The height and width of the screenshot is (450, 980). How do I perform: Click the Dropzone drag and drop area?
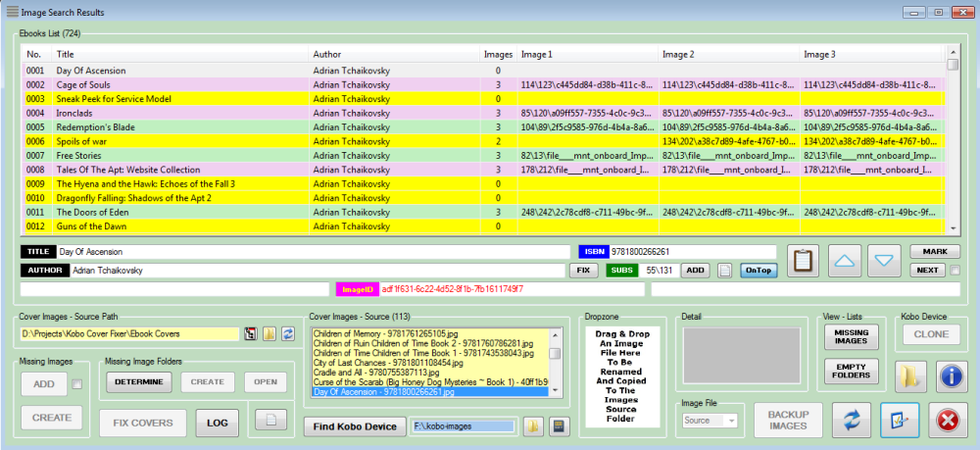tap(624, 378)
